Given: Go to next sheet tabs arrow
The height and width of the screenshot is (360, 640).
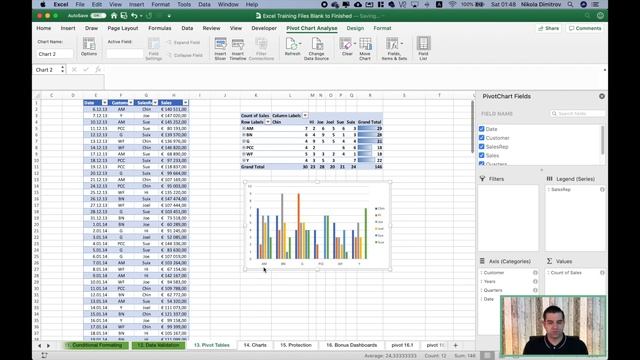Looking at the screenshot, I should click(48, 346).
